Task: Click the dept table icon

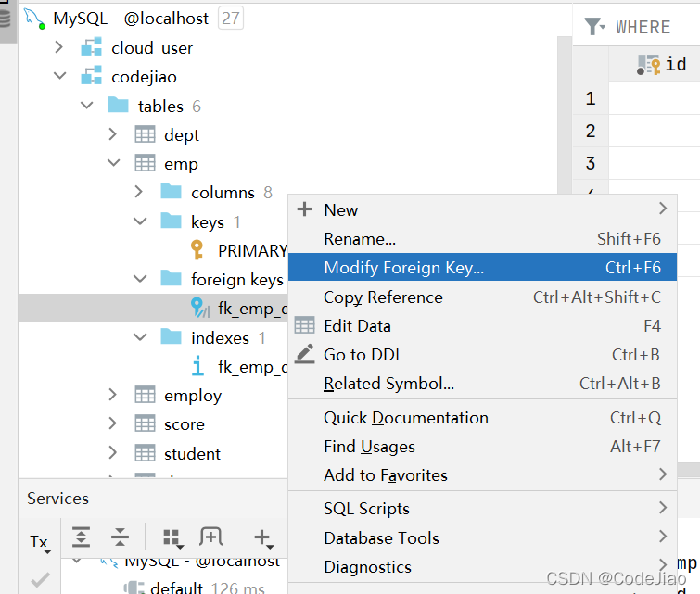Action: (145, 134)
